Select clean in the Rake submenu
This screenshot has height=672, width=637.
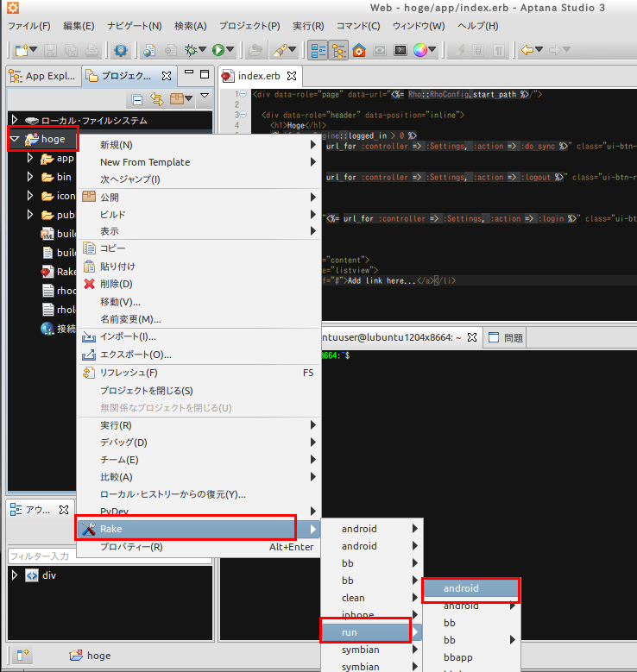pos(372,598)
